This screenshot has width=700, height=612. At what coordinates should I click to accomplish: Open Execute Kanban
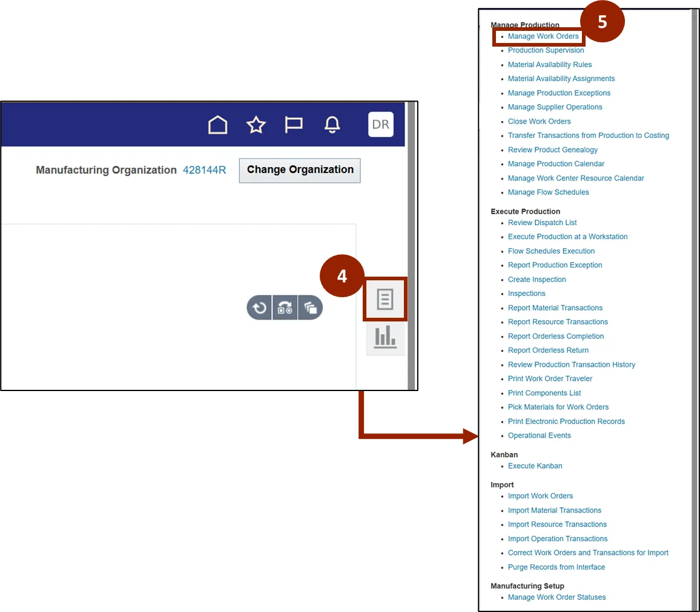(x=535, y=466)
